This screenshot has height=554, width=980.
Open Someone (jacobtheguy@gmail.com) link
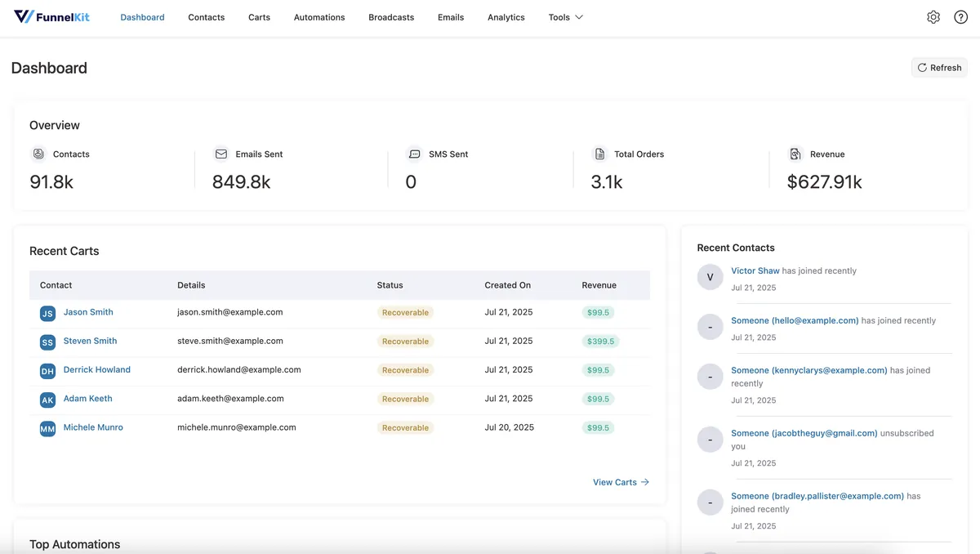point(804,433)
